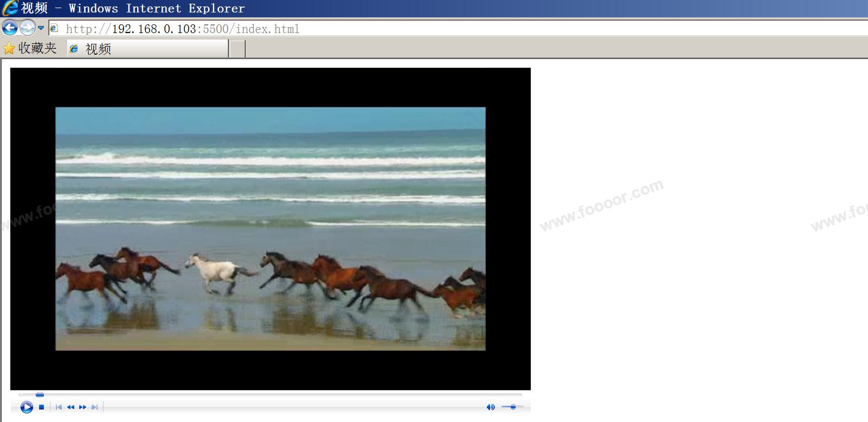Click the browser forward arrow button

[x=27, y=28]
